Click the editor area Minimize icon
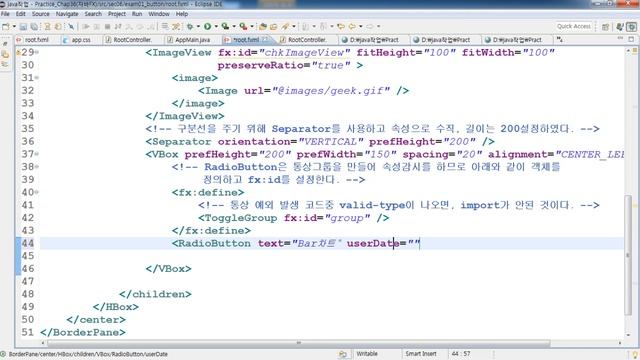The width and height of the screenshot is (640, 360). pyautogui.click(x=620, y=39)
